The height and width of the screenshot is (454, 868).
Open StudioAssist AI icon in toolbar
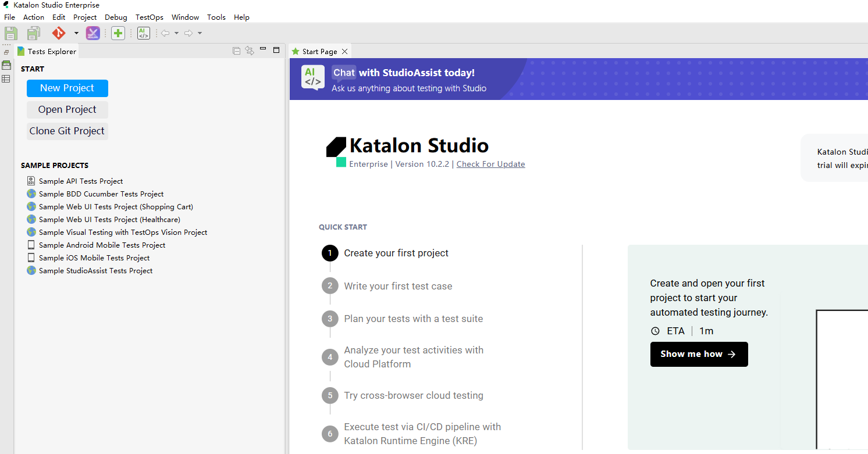pos(144,33)
